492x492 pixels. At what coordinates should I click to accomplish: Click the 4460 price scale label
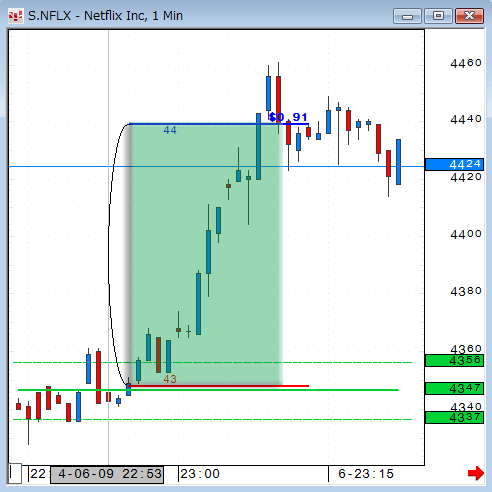466,63
